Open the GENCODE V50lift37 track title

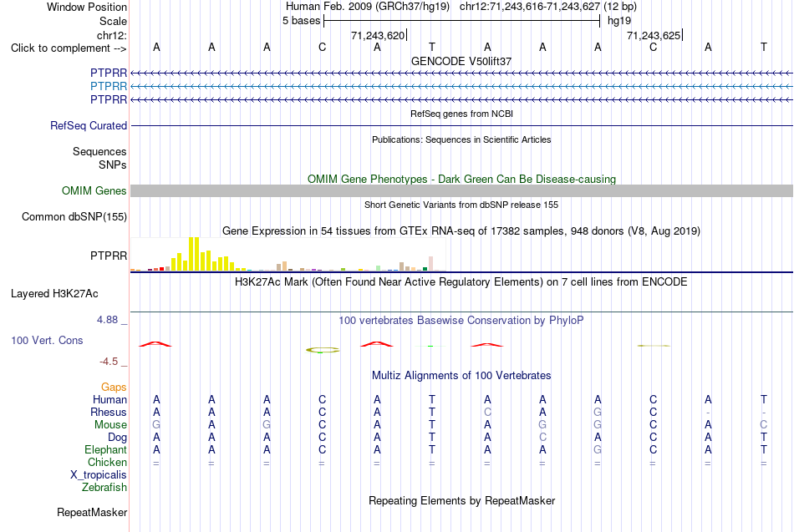pyautogui.click(x=461, y=61)
